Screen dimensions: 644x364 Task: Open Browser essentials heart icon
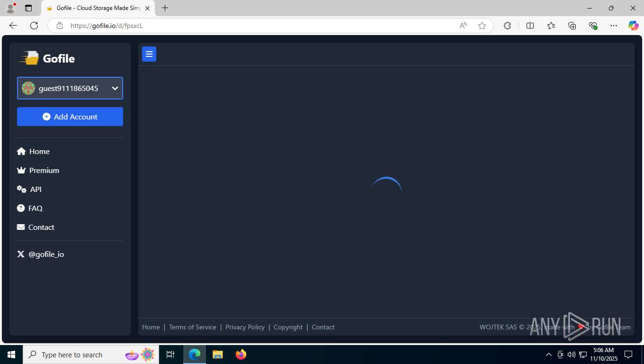point(593,26)
